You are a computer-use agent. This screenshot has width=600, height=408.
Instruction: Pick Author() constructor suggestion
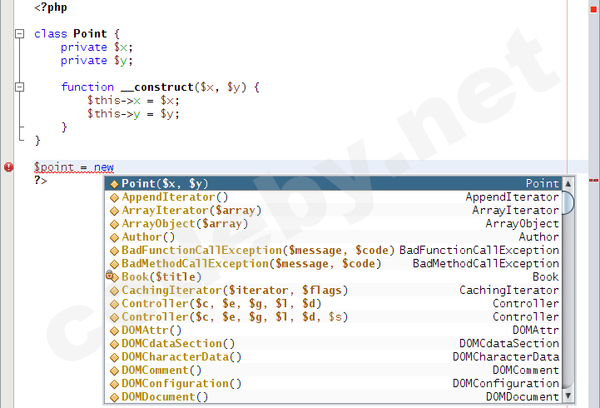coord(333,237)
